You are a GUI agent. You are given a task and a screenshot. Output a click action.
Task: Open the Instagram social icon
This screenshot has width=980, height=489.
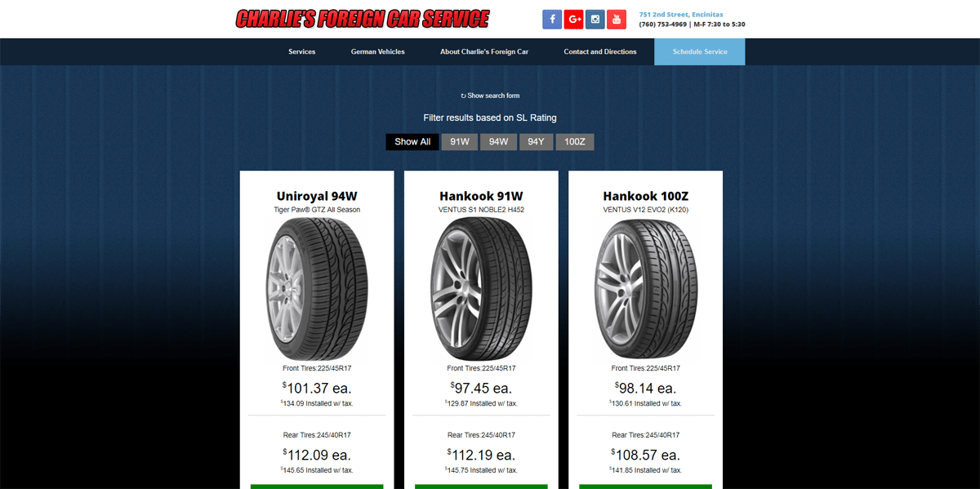[x=595, y=19]
